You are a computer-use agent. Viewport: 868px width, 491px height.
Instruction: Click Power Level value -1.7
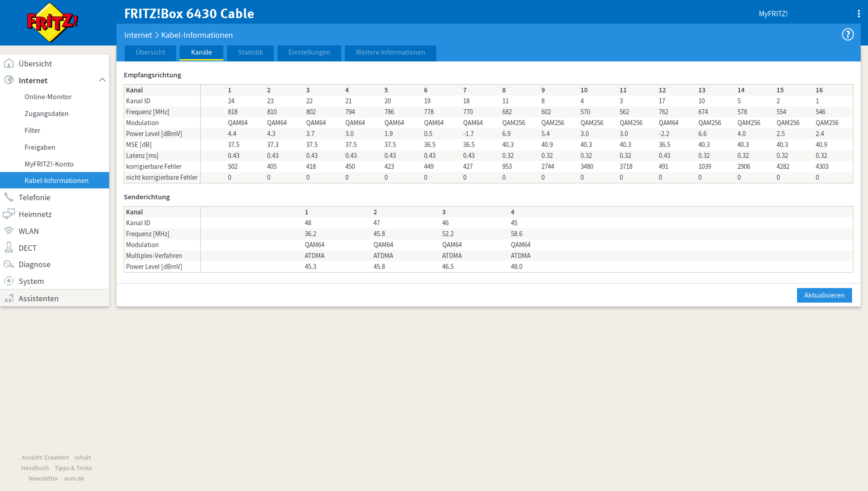(468, 134)
